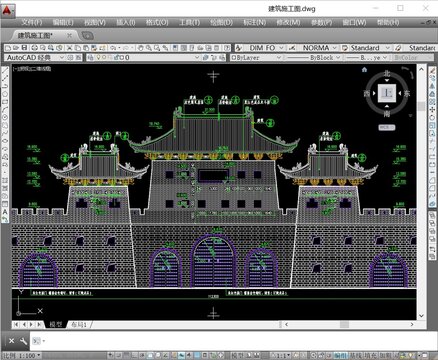Image resolution: width=438 pixels, height=360 pixels.
Task: Click the Plot printer icon
Action: [34, 48]
